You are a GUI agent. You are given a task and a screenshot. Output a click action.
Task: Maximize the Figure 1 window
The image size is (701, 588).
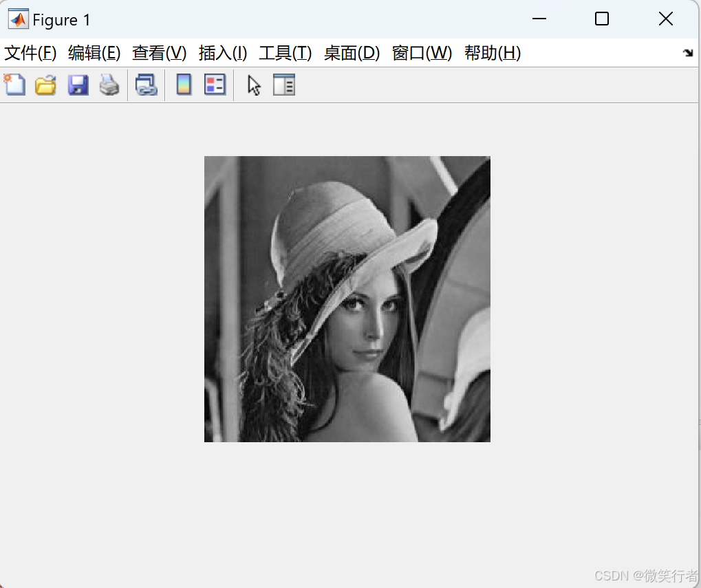tap(602, 19)
